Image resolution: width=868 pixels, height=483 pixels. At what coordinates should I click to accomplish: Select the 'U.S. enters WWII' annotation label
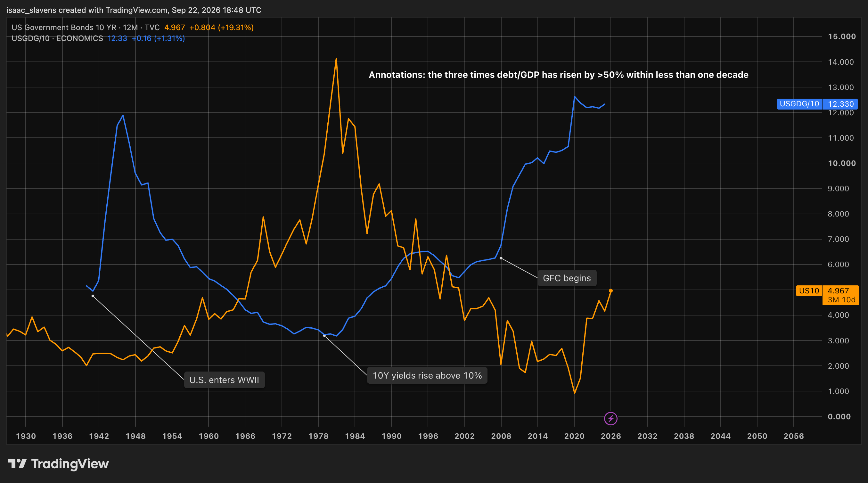point(225,380)
